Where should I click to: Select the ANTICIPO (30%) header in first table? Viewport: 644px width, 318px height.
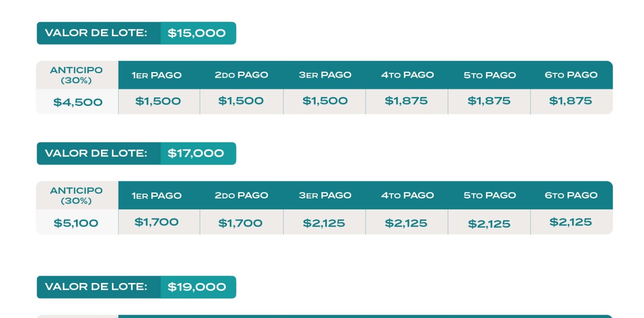[x=76, y=75]
